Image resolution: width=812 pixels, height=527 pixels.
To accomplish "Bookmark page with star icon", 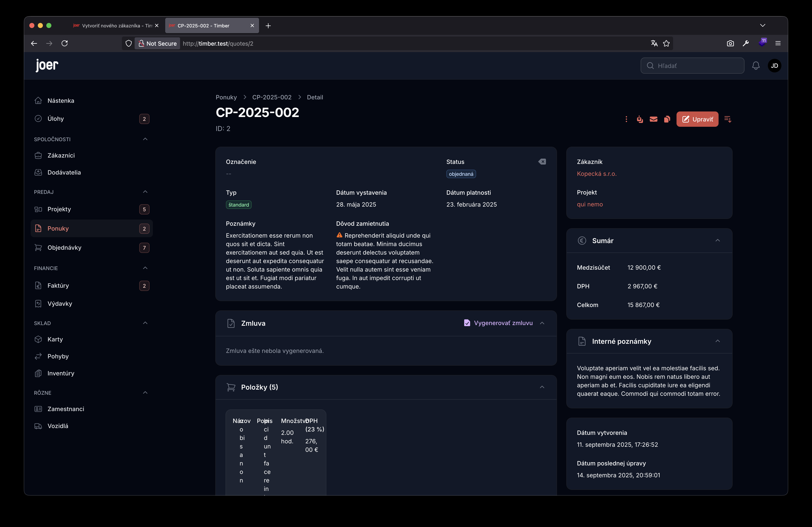I will 666,43.
